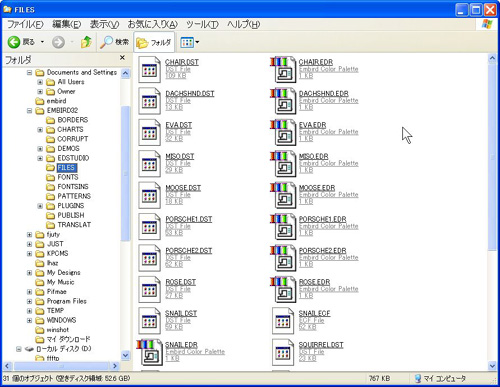Select the CHAIR.DST file icon
The width and height of the screenshot is (500, 387).
click(149, 69)
